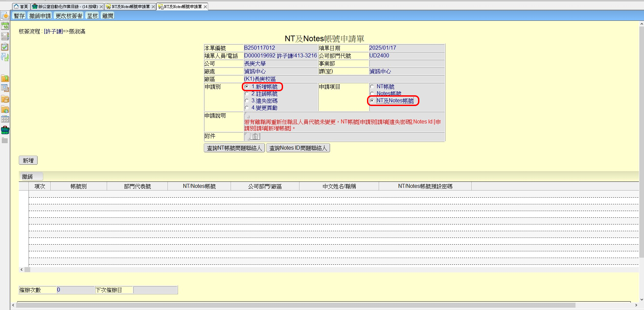
Task: Open the Mail icon in sidebar
Action: point(5,16)
